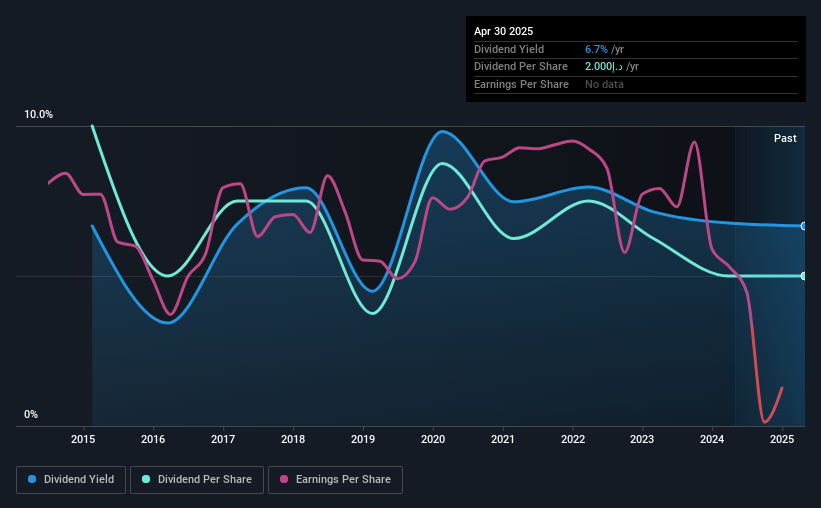821x508 pixels.
Task: Click the Past label in shaded region
Action: pyautogui.click(x=785, y=138)
